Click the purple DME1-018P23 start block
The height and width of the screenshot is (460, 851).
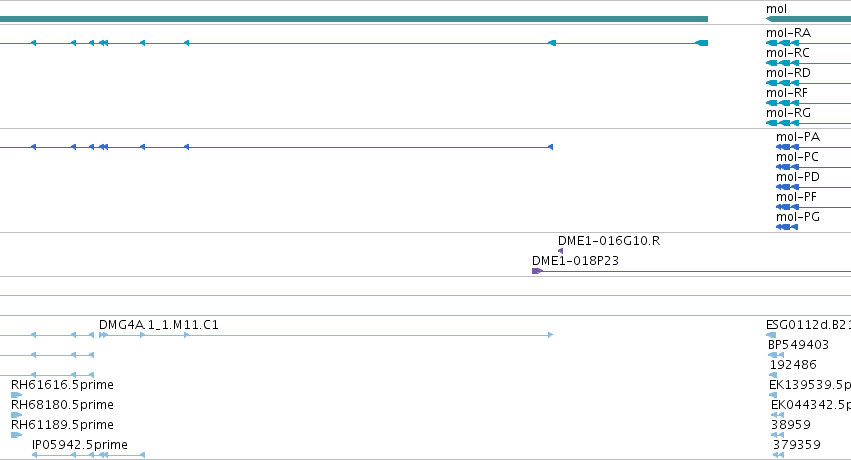[537, 271]
